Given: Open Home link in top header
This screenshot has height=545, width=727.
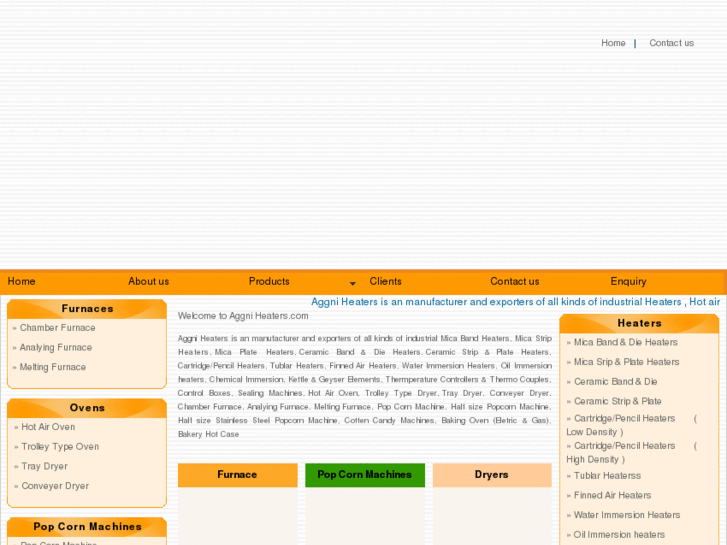Looking at the screenshot, I should [613, 43].
